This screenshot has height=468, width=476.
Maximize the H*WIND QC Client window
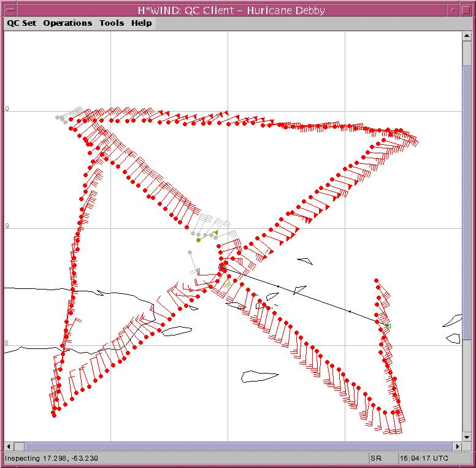[x=466, y=10]
